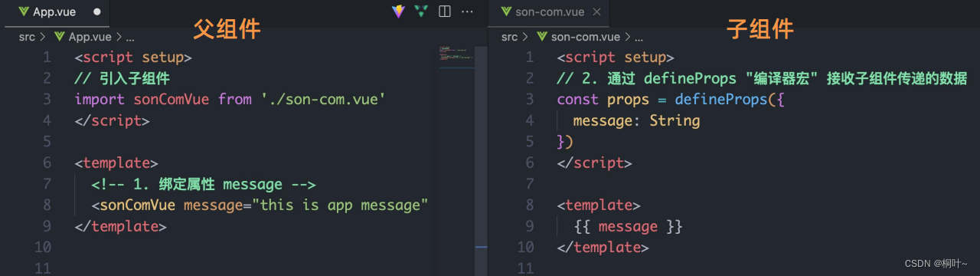The image size is (980, 276).
Task: Click the comment '// 引入子组件' in App.vue
Action: click(122, 78)
